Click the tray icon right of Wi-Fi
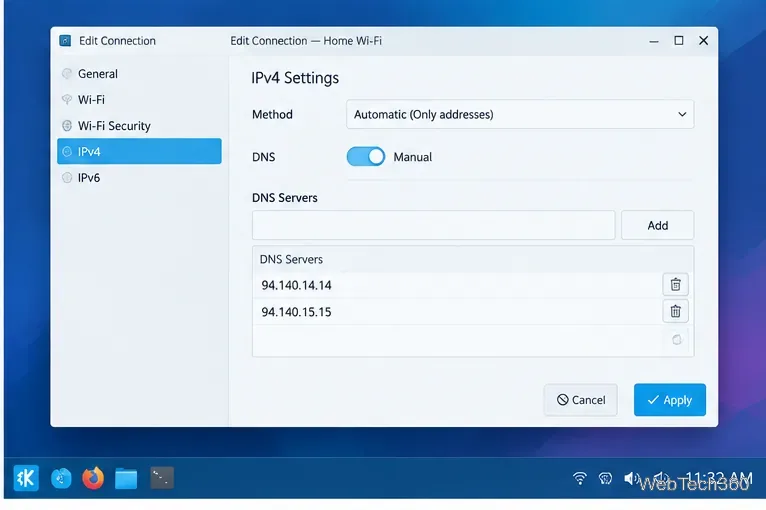This screenshot has height=510, width=766. click(x=605, y=478)
